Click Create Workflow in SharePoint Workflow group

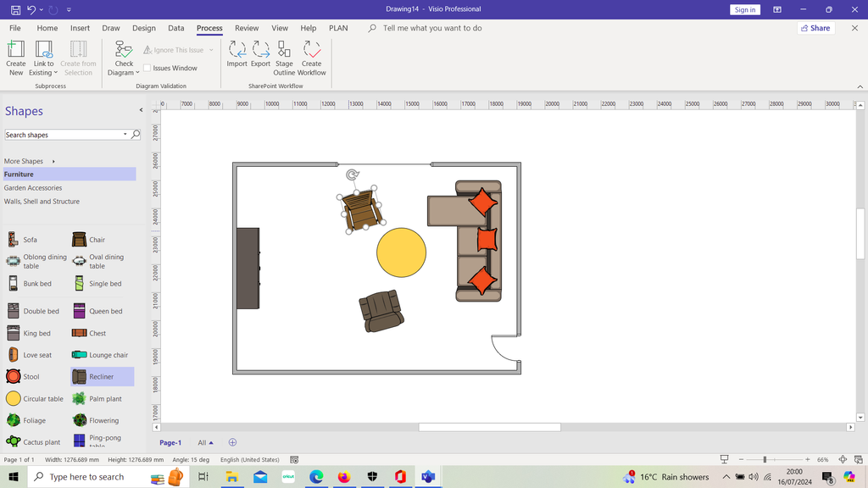point(311,58)
